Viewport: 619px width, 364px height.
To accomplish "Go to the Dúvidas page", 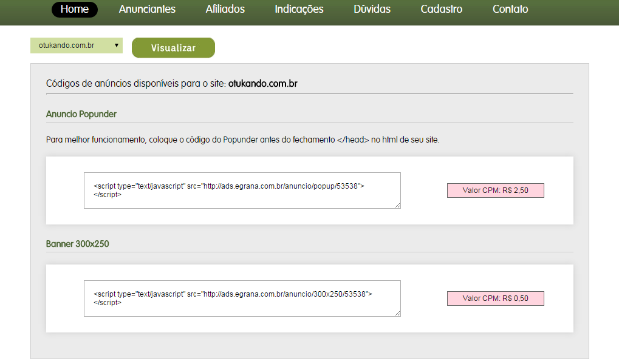I will [x=372, y=9].
